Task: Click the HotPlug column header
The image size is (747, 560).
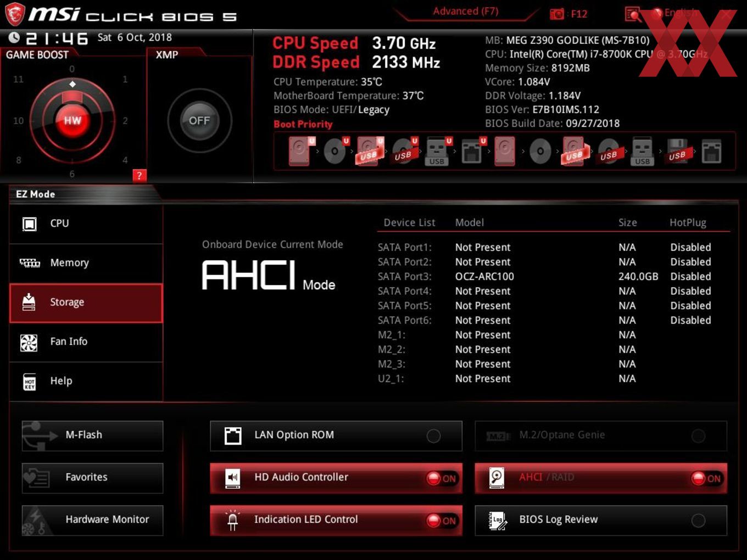Action: pos(688,222)
